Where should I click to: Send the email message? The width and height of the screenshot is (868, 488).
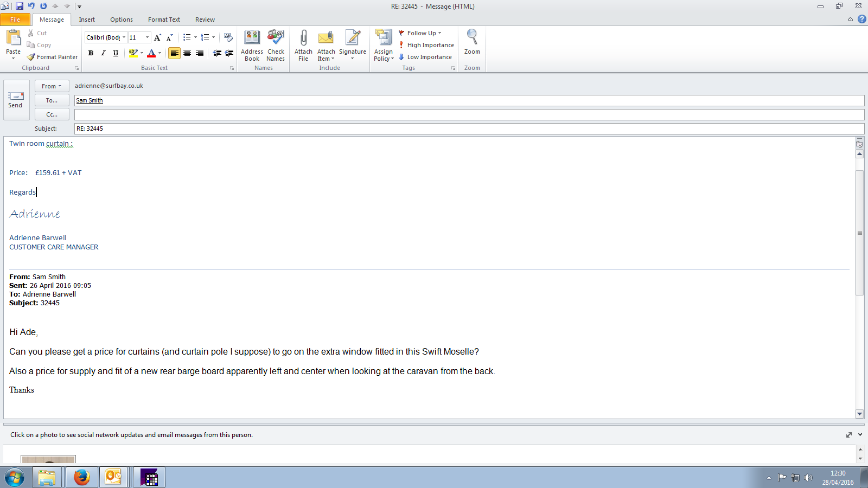(16, 100)
